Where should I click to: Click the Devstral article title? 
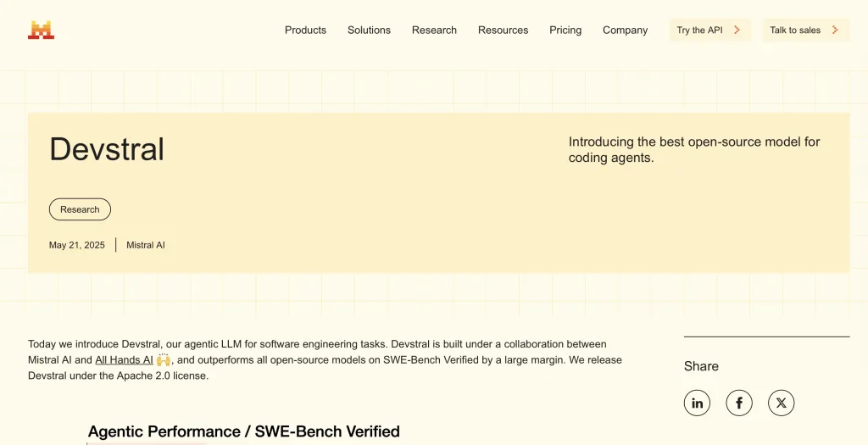tap(107, 149)
